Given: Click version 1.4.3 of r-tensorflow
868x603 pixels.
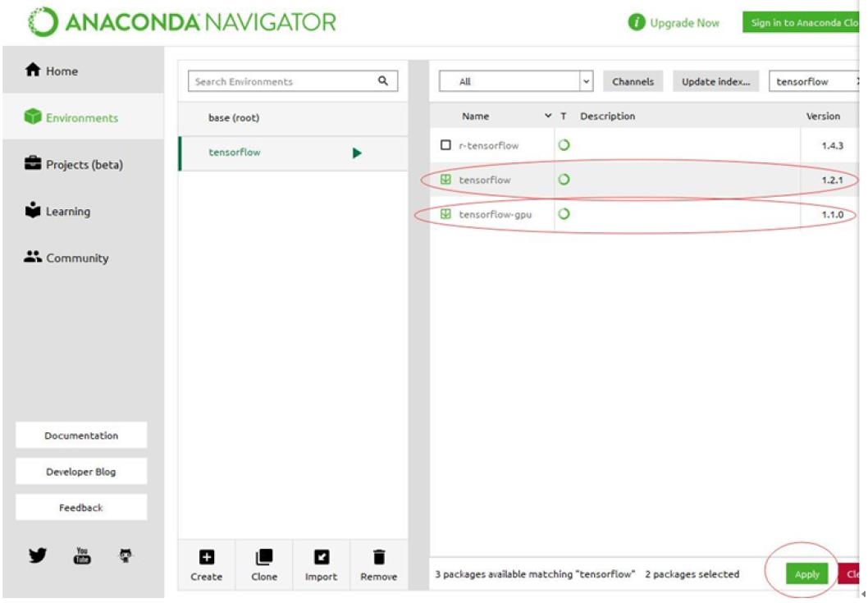Looking at the screenshot, I should [832, 146].
